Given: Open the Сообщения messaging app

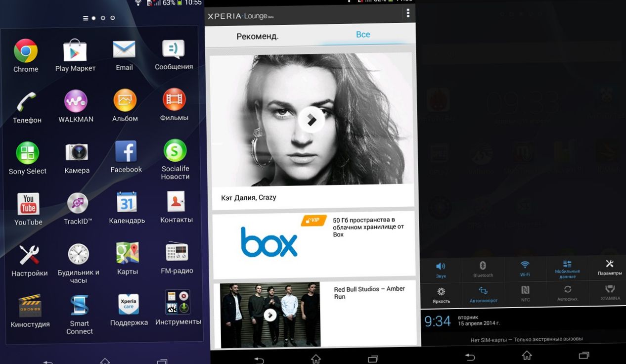Looking at the screenshot, I should [174, 49].
